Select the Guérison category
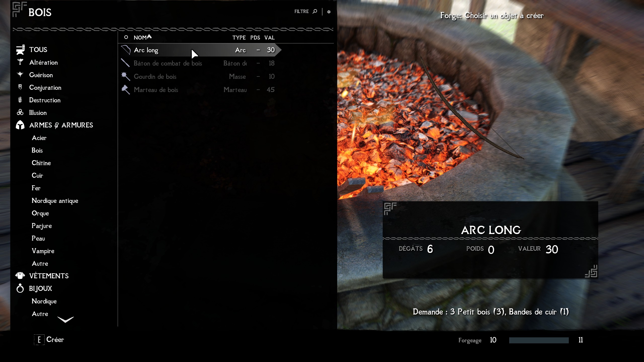Viewport: 644px width, 362px height. (41, 75)
